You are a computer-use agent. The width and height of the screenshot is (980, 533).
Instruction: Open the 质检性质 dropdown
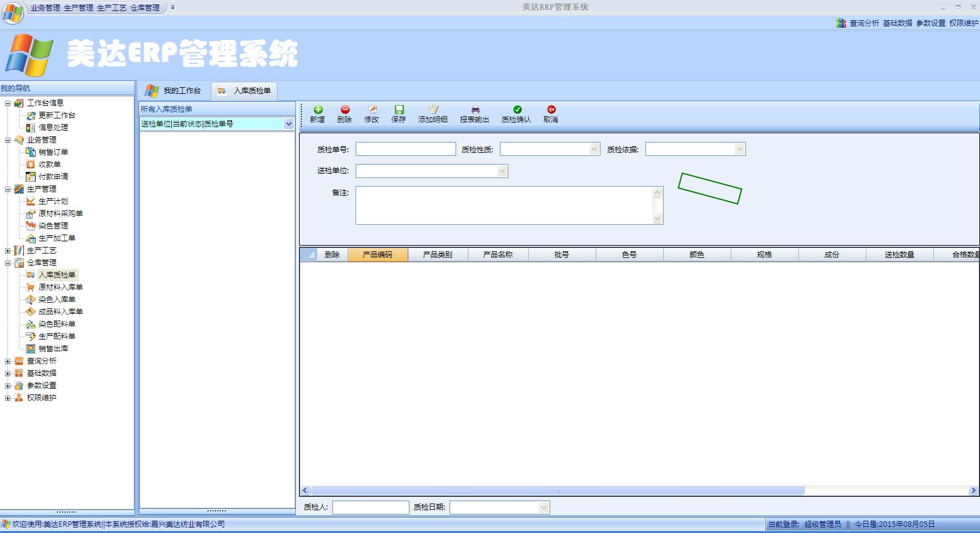[x=594, y=149]
